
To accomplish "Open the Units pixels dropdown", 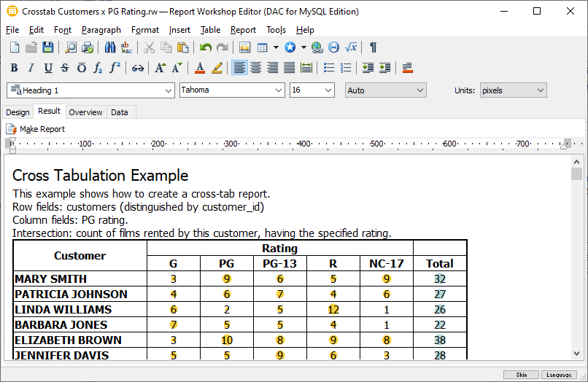I will pyautogui.click(x=540, y=90).
